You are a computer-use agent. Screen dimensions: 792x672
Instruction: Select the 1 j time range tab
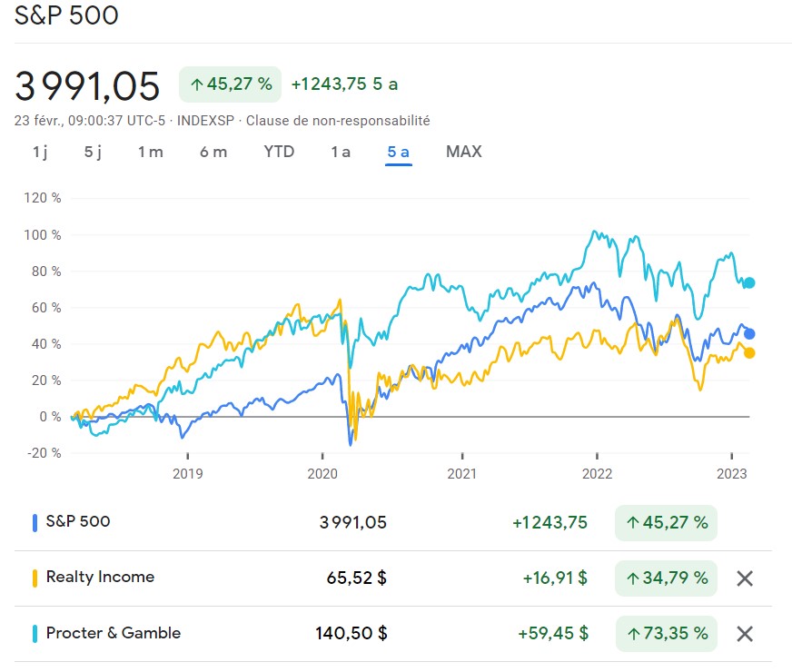click(40, 152)
